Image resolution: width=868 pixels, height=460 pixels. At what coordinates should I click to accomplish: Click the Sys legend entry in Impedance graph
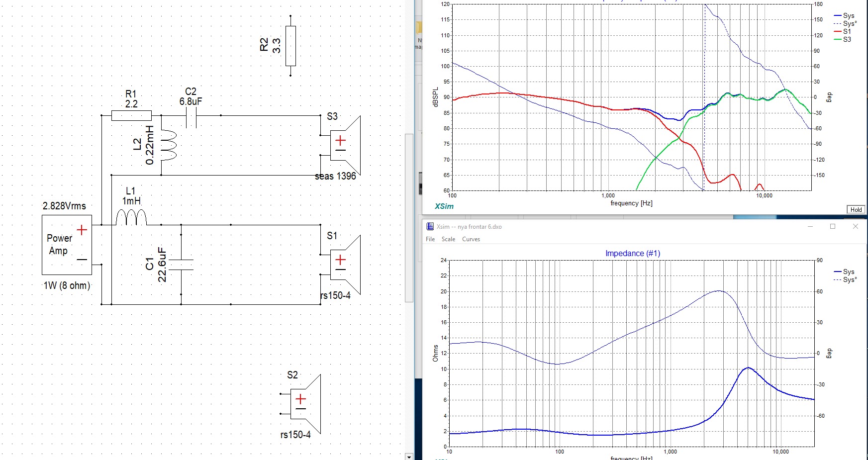844,272
